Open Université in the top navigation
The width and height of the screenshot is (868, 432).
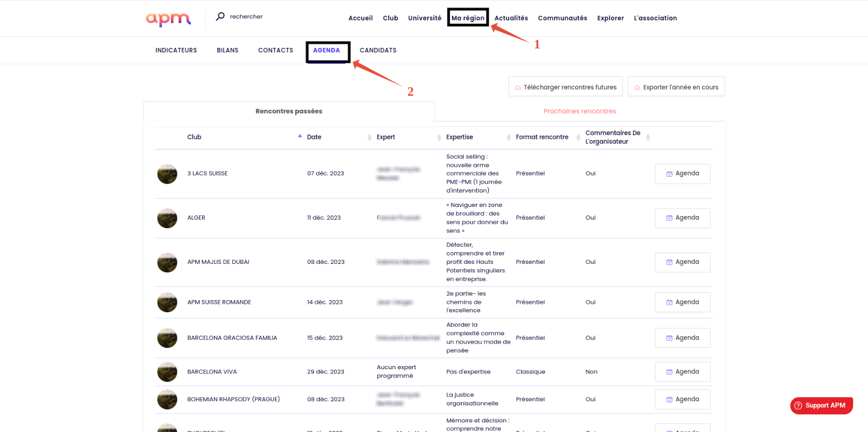tap(424, 18)
